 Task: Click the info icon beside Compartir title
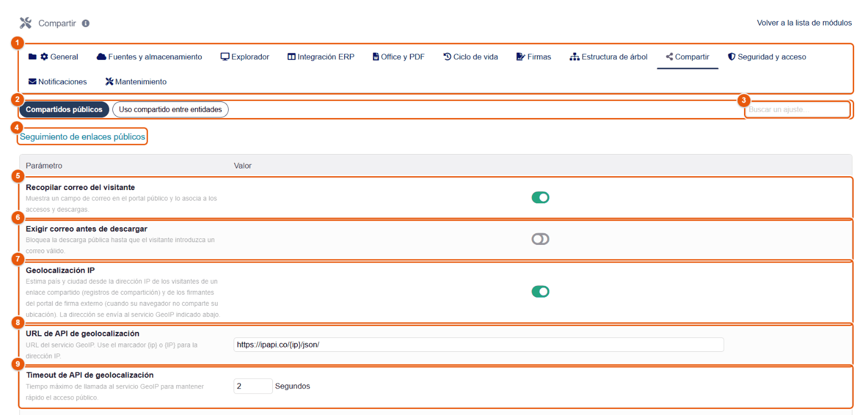[86, 23]
